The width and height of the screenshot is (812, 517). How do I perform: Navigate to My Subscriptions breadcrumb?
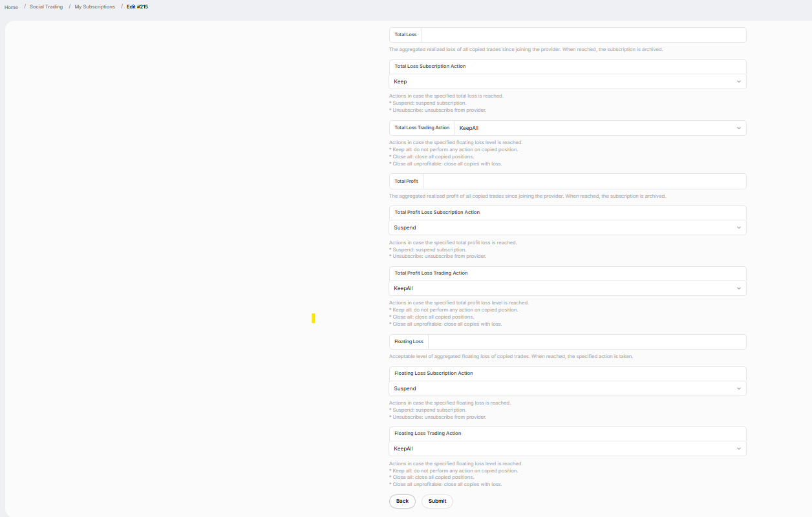[x=94, y=7]
